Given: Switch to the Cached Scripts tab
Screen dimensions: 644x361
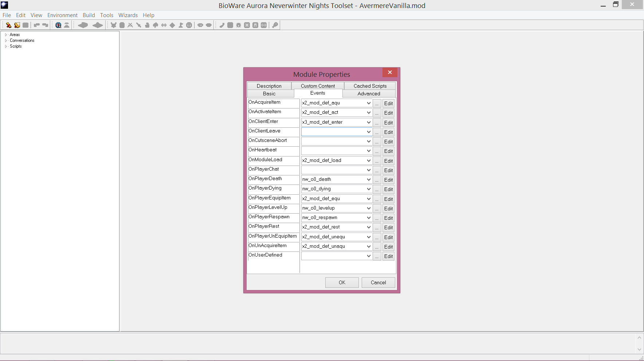Looking at the screenshot, I should 370,86.
